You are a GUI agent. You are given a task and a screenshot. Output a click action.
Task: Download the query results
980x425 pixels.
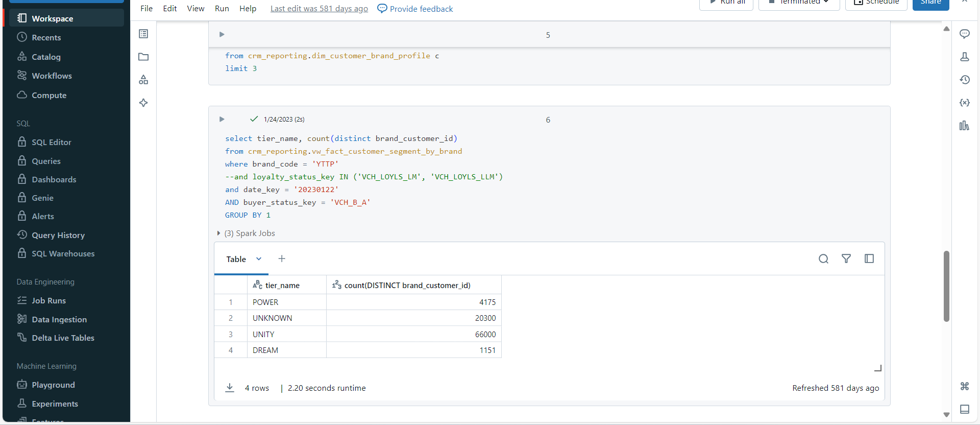[x=230, y=388]
